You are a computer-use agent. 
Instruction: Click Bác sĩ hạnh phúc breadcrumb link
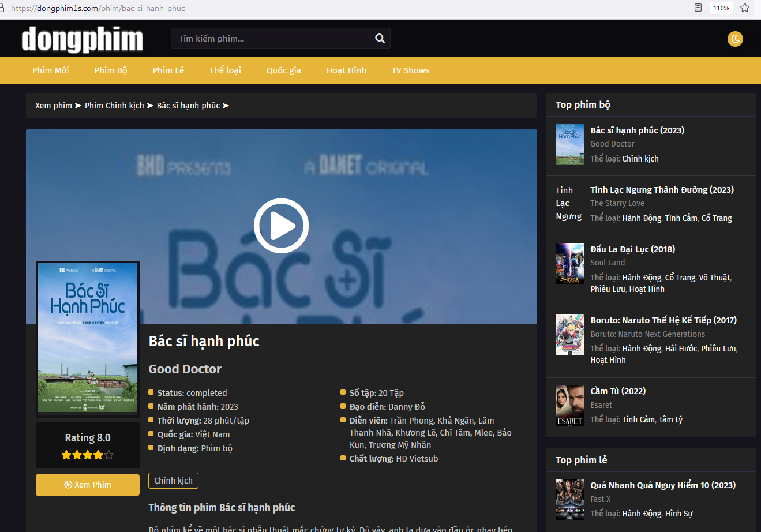188,106
